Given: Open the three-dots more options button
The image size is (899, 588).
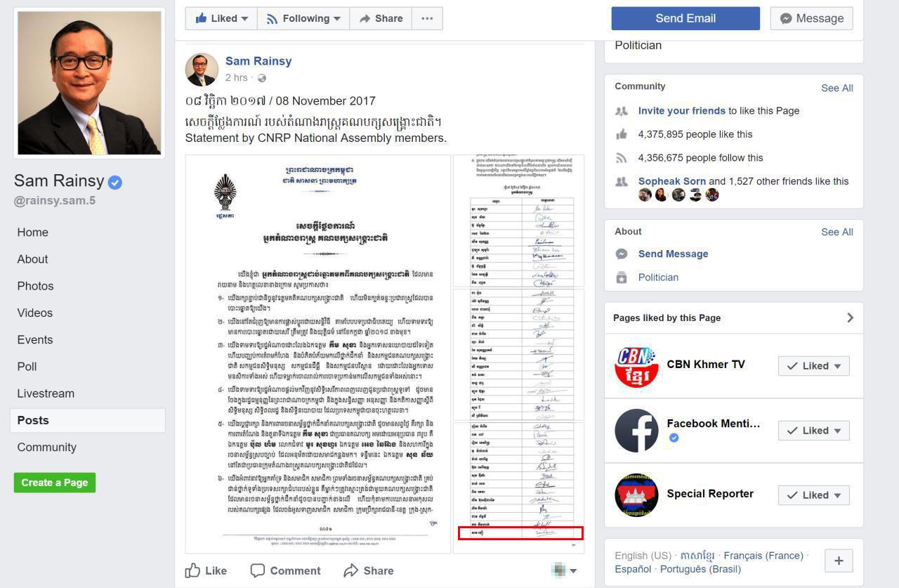Looking at the screenshot, I should (x=427, y=19).
